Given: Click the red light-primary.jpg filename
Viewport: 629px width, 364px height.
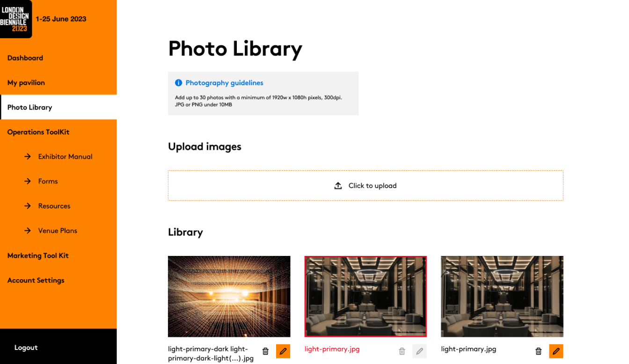Looking at the screenshot, I should tap(332, 349).
